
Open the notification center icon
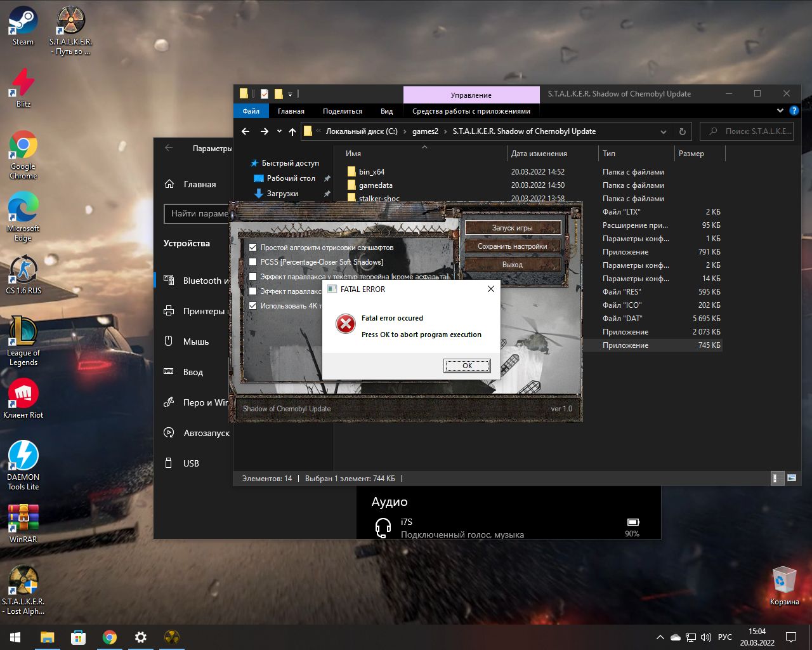[791, 637]
